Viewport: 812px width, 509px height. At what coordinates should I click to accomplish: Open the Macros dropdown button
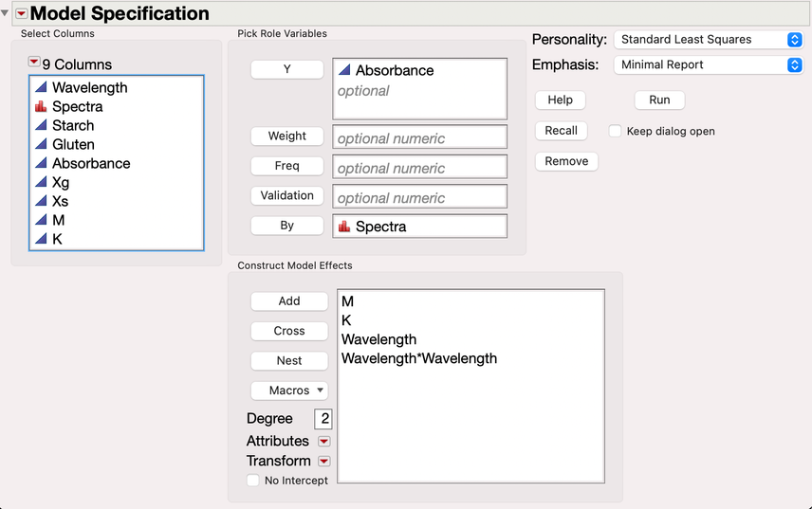tap(289, 391)
